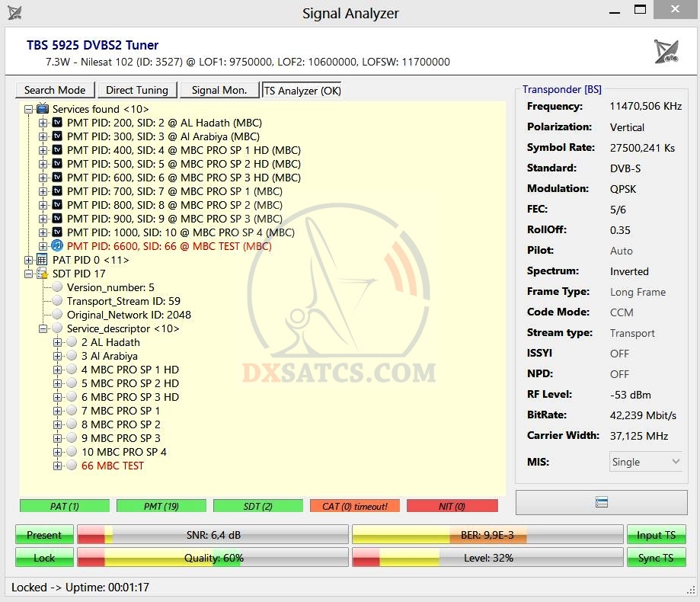Viewport: 700px width, 602px height.
Task: Click the TV icon for Al Arabiya service
Action: click(57, 136)
